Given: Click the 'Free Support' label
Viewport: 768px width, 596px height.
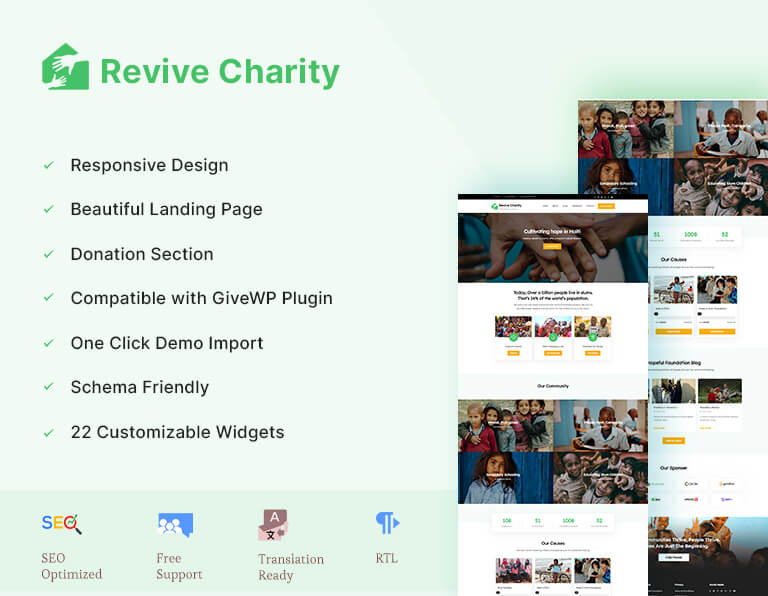Looking at the screenshot, I should tap(179, 566).
